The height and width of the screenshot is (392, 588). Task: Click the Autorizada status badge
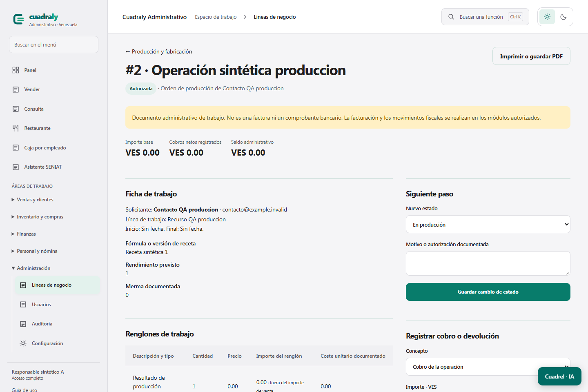point(141,89)
